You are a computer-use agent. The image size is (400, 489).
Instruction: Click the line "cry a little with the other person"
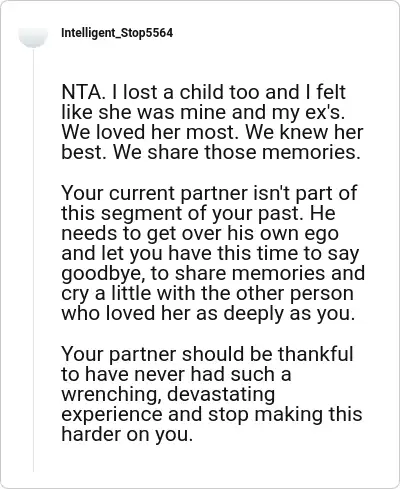pyautogui.click(x=208, y=293)
